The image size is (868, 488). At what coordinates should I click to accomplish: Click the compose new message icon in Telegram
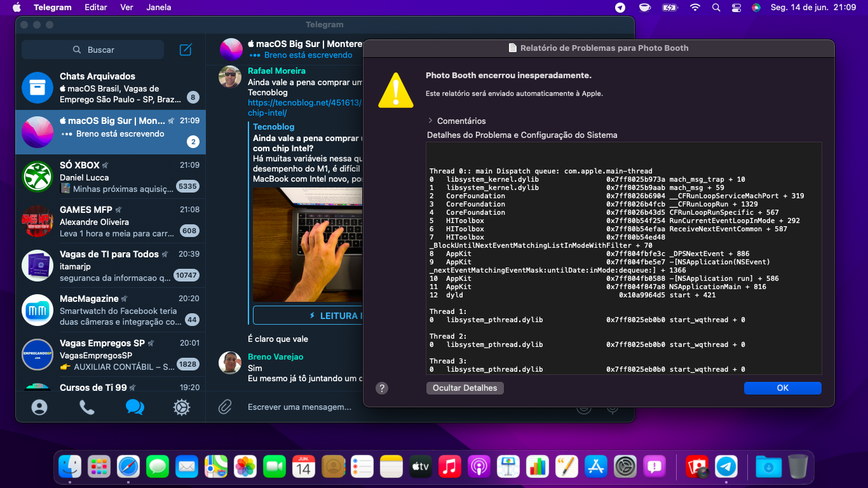(186, 50)
